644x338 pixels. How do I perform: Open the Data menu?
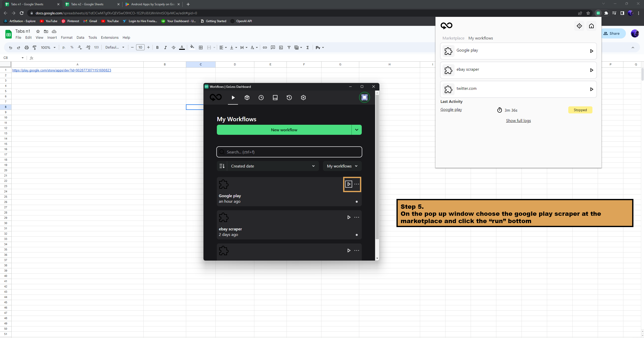(80, 37)
